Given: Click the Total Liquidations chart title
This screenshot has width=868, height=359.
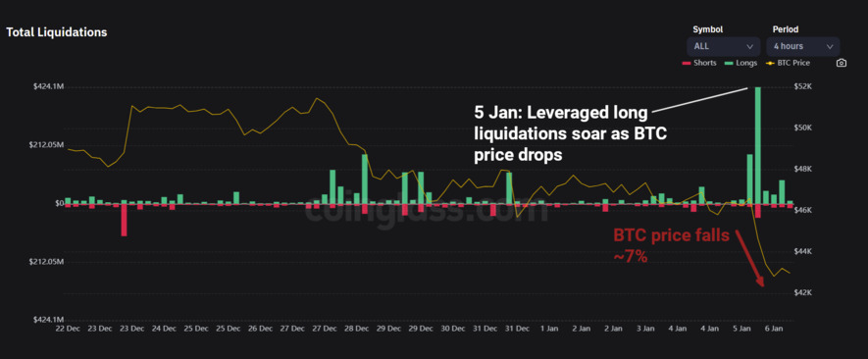Looking at the screenshot, I should coord(57,32).
